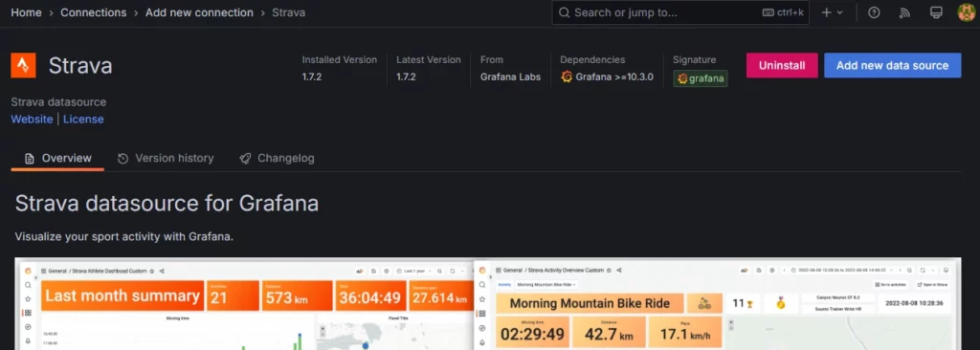Click the Installed Version 1.7.2 value
Image resolution: width=980 pixels, height=350 pixels.
[x=311, y=77]
